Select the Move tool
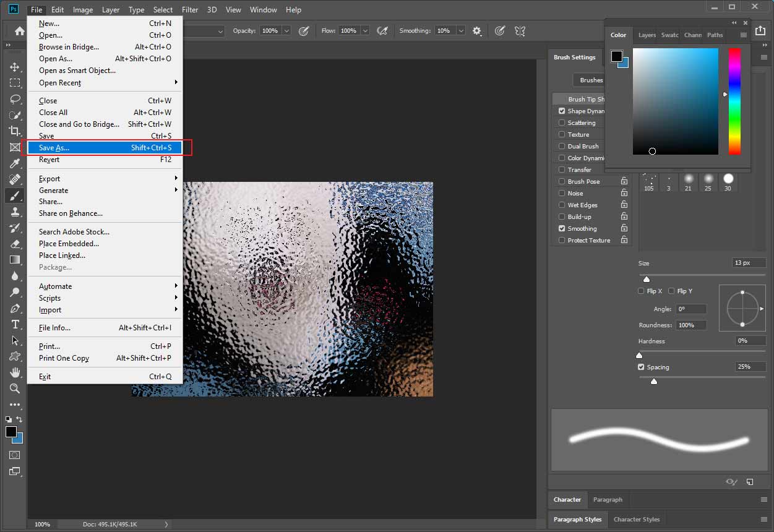 (x=15, y=67)
